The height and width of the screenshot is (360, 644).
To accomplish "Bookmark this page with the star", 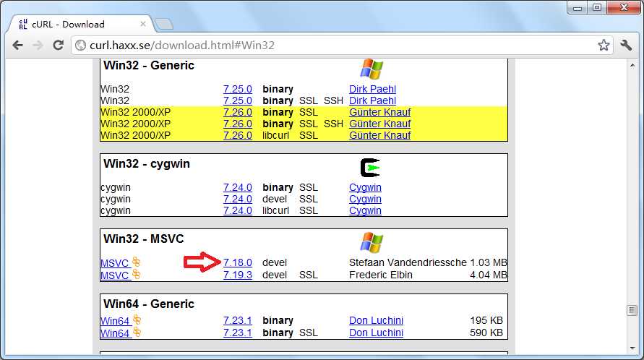I will pyautogui.click(x=604, y=46).
